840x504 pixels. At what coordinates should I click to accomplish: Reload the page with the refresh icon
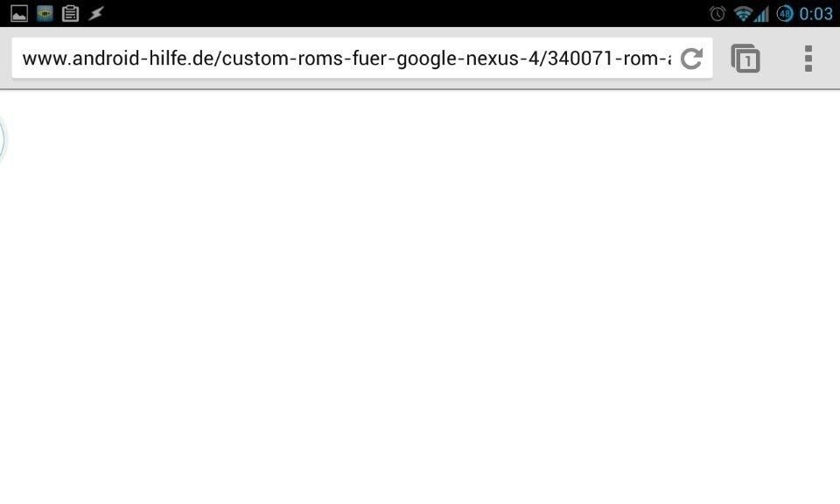coord(691,59)
